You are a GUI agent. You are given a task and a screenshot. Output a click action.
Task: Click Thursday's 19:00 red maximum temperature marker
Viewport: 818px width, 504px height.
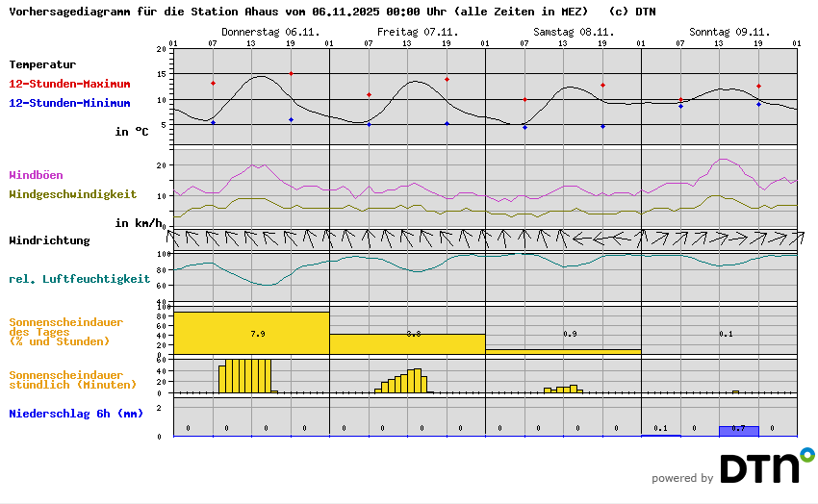(291, 73)
